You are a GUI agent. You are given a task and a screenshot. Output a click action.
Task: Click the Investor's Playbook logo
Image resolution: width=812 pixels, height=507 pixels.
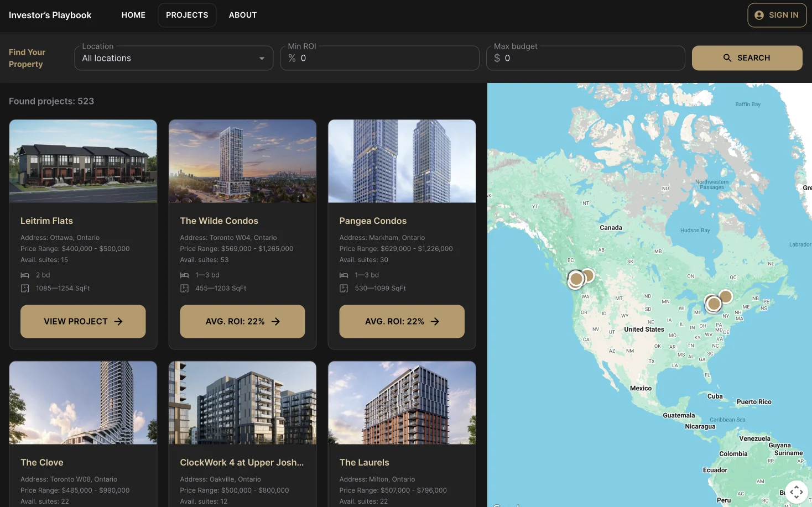pyautogui.click(x=50, y=15)
